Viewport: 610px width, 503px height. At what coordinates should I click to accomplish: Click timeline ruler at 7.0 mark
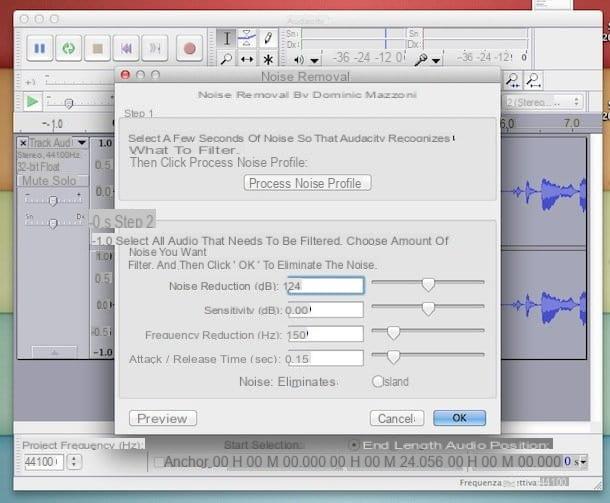[571, 124]
